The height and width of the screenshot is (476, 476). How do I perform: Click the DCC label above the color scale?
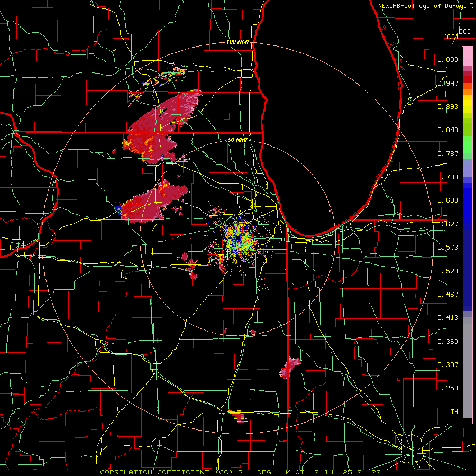click(x=464, y=32)
